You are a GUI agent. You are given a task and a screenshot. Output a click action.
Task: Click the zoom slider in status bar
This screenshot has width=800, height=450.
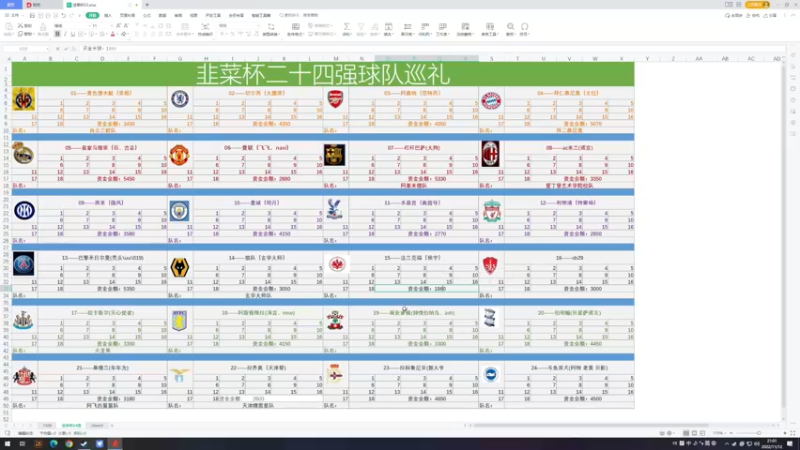(x=758, y=433)
